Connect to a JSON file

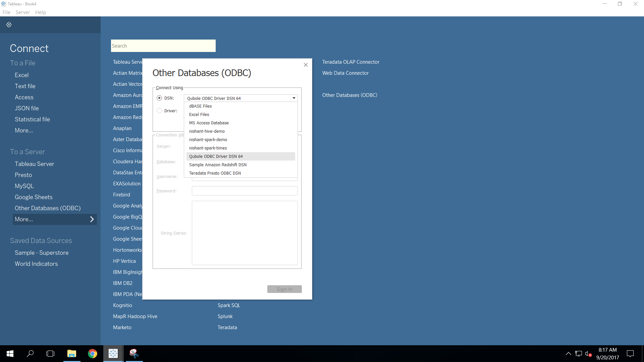[27, 108]
